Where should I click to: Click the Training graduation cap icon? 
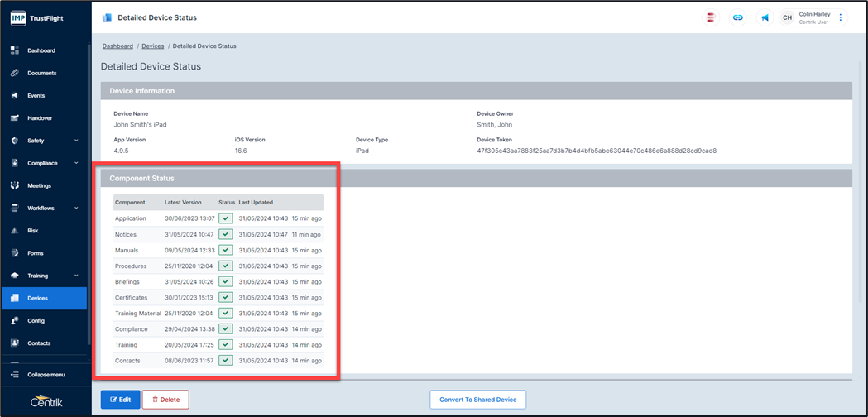(x=15, y=276)
